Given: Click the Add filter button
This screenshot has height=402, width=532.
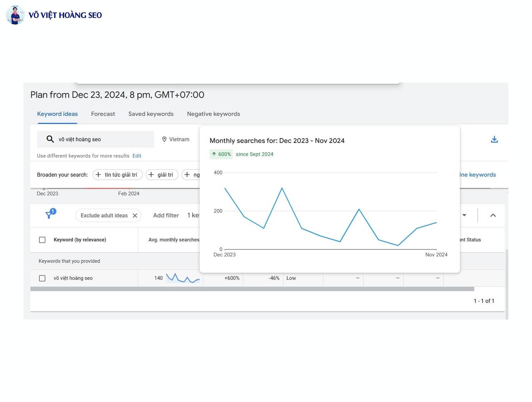Looking at the screenshot, I should [166, 215].
